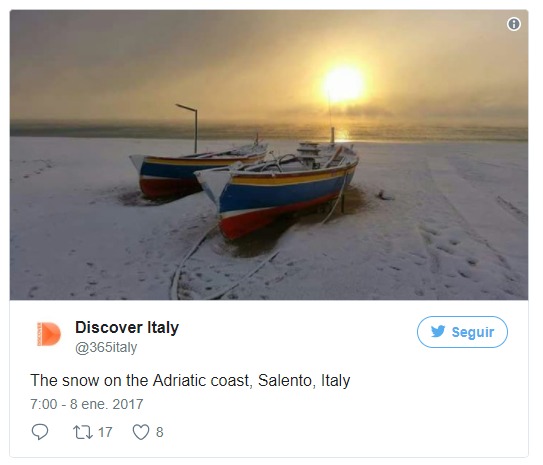The height and width of the screenshot is (465, 543).
Task: Open Discover Italy orange avatar logo
Action: [x=48, y=334]
